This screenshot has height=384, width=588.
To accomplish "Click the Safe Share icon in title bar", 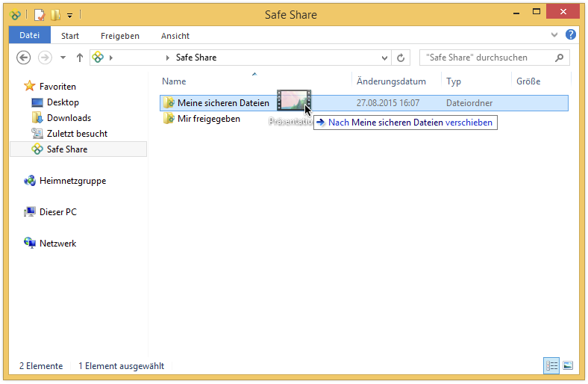I will pos(15,15).
